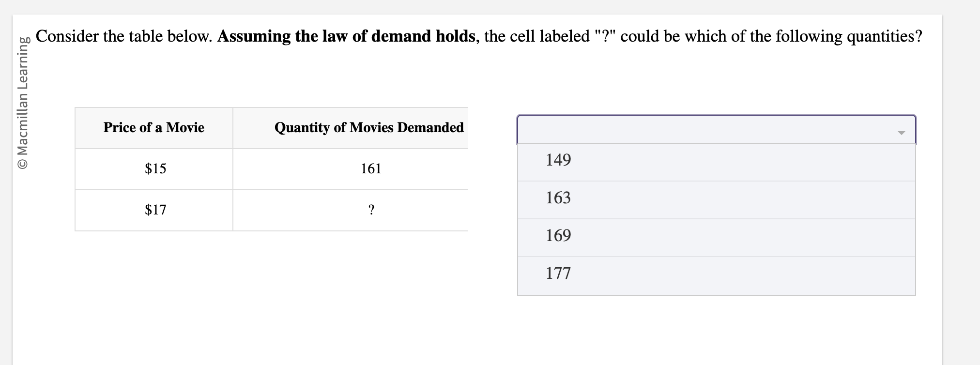The image size is (980, 365).
Task: Click the cell labeled with the question mark
Action: coord(370,210)
